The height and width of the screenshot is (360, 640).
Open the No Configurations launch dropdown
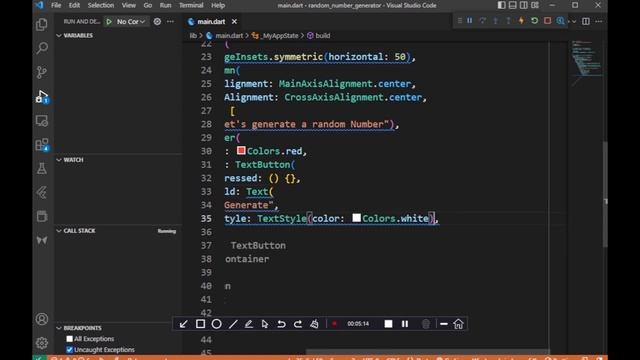coord(131,22)
